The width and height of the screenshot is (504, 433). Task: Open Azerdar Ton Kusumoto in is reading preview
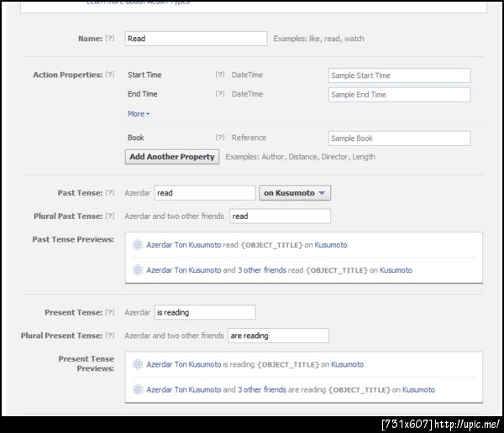pos(183,364)
